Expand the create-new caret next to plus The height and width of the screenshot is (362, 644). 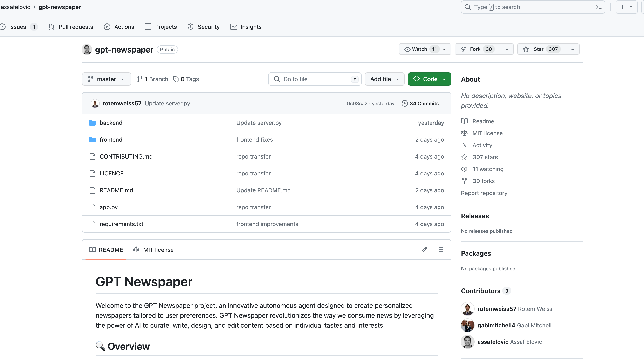pos(631,7)
